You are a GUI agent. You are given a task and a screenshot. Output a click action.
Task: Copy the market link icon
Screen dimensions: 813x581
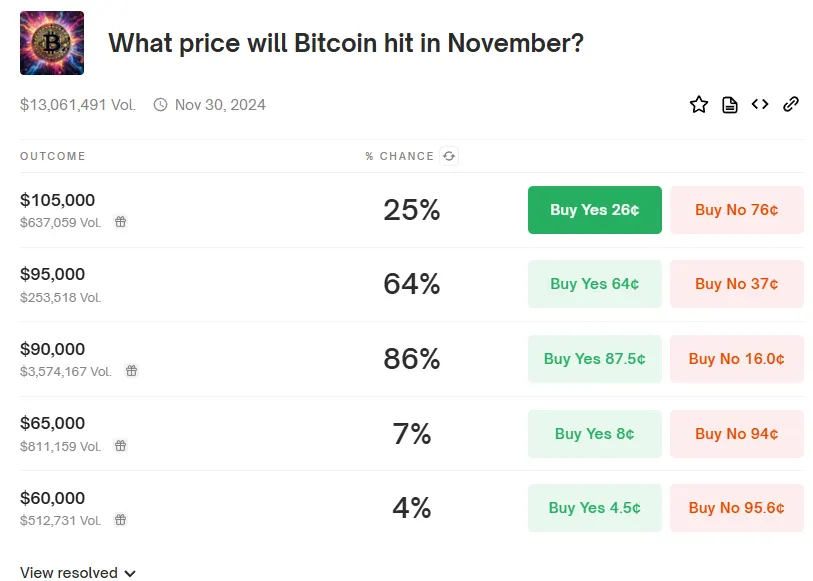(x=791, y=104)
